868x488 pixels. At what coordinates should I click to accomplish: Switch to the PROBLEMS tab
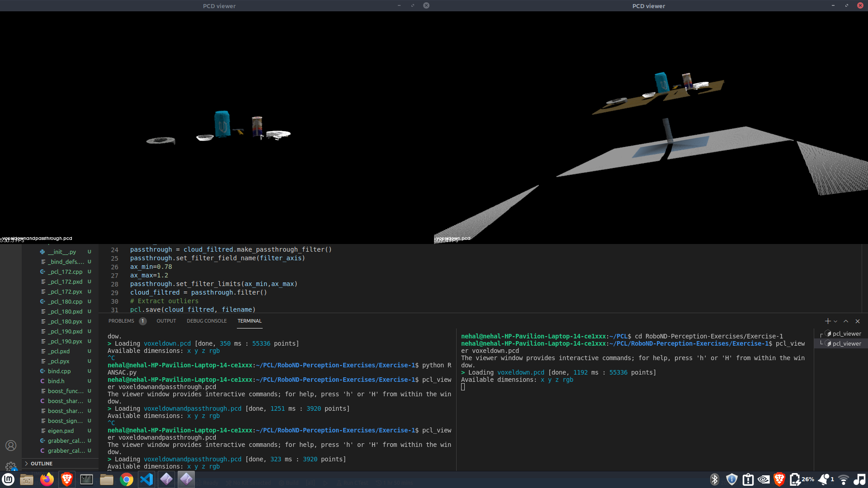pos(121,321)
